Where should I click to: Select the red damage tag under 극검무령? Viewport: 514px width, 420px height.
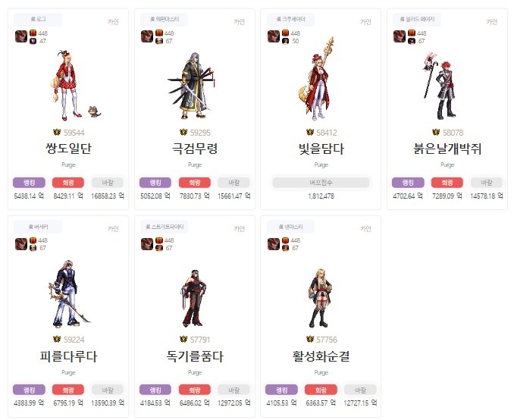click(x=195, y=183)
